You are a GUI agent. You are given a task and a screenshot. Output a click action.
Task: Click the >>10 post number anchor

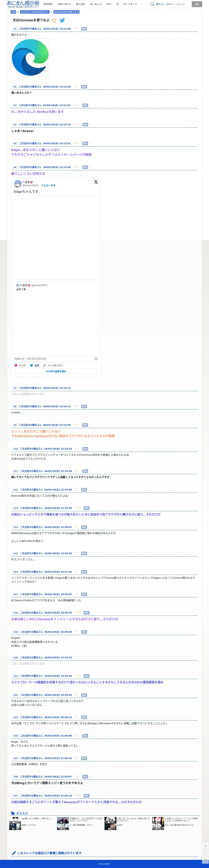click(15, 449)
